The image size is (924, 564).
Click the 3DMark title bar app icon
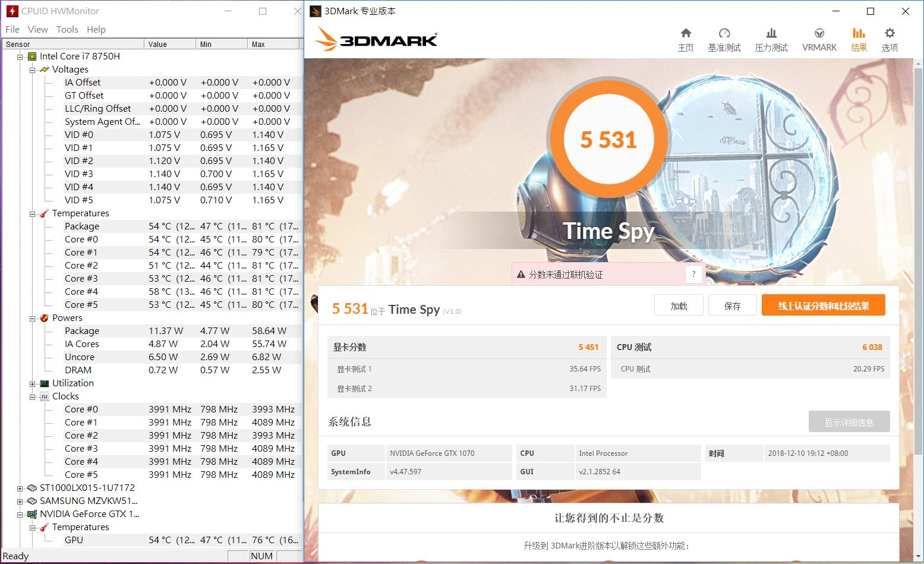(316, 11)
